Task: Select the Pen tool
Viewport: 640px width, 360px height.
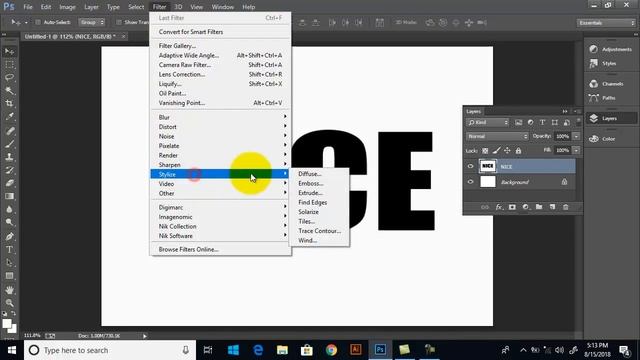Action: (9, 236)
